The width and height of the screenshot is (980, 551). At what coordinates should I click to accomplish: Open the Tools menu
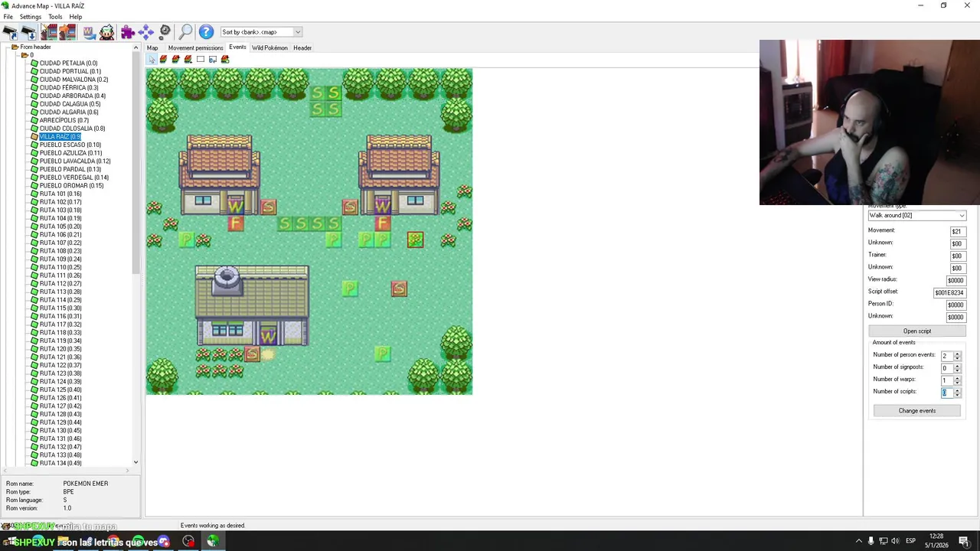[55, 17]
